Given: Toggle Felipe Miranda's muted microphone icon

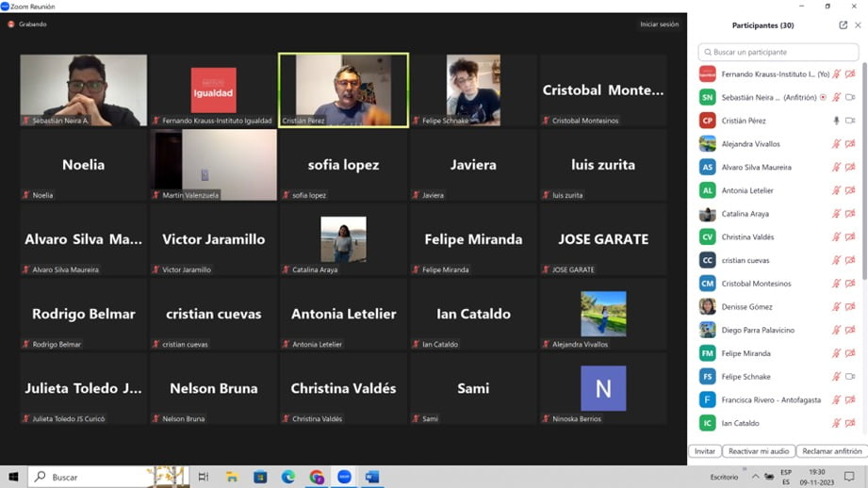Looking at the screenshot, I should pyautogui.click(x=836, y=353).
